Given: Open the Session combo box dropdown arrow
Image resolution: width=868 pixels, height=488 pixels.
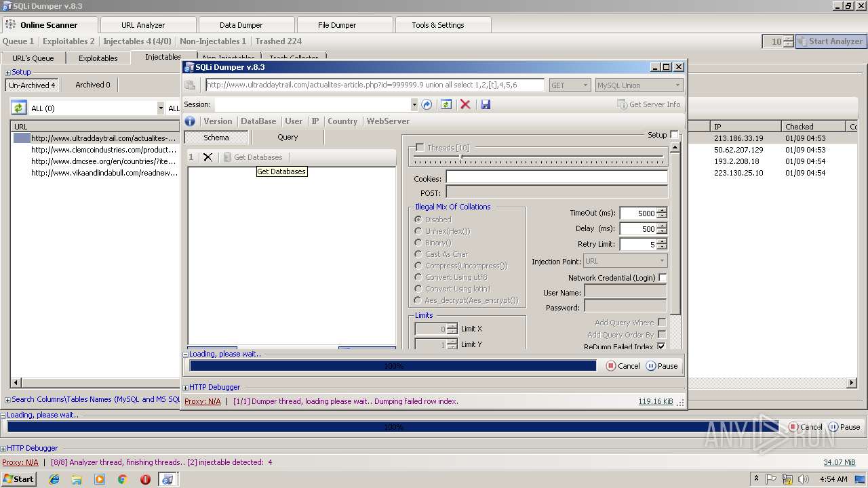Looking at the screenshot, I should tap(414, 104).
